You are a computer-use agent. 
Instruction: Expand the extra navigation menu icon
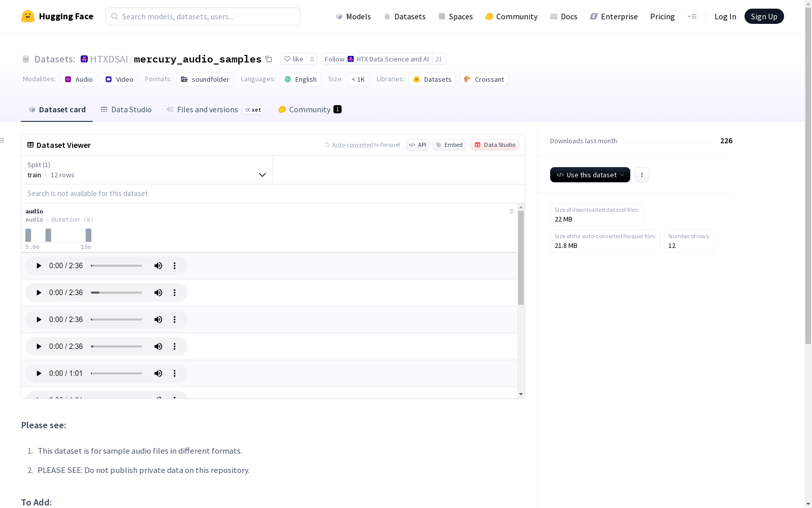point(692,16)
